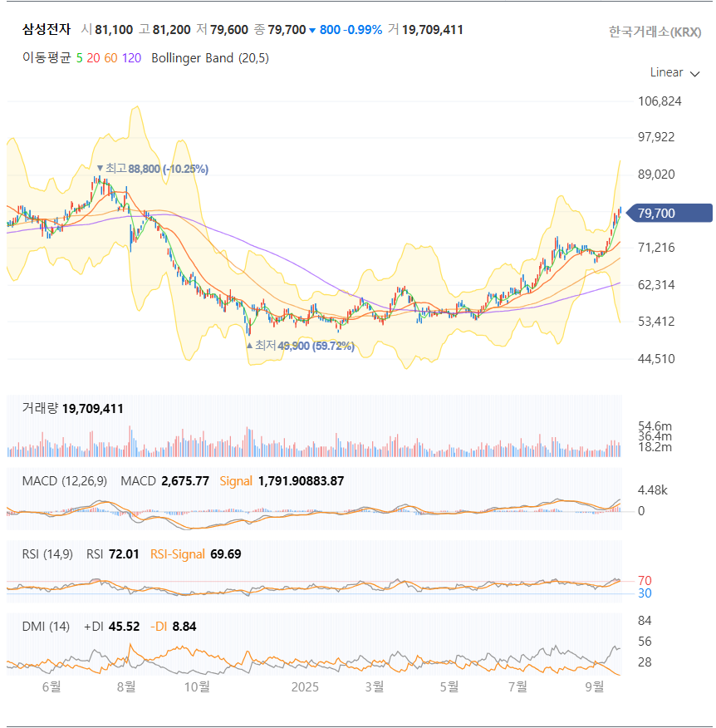
Task: Click the DMI (14) indicator title
Action: (x=46, y=627)
